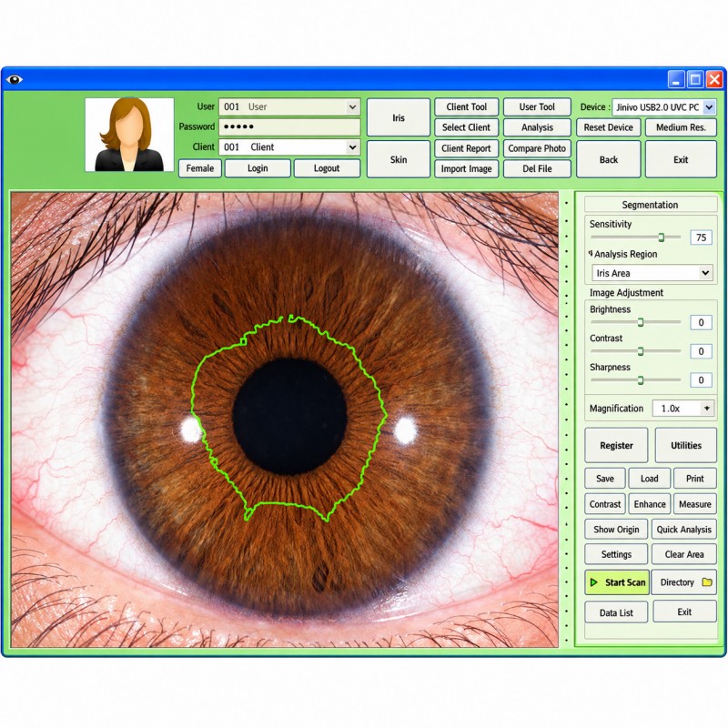Click the user avatar photo
Image resolution: width=728 pixels, height=728 pixels.
[x=129, y=135]
